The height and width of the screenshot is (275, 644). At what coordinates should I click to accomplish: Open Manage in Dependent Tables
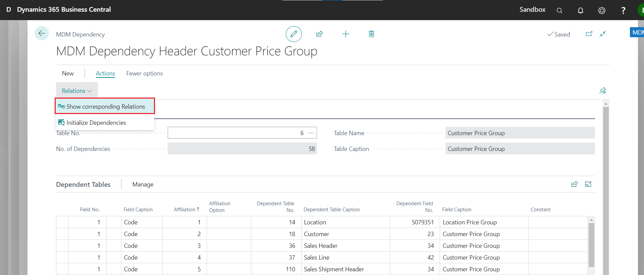tap(143, 184)
